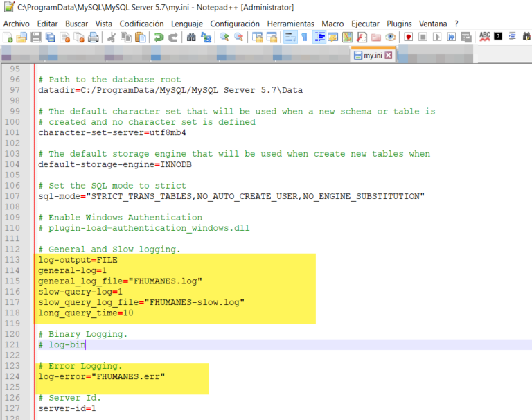Expand the Lenguaje menu

187,24
